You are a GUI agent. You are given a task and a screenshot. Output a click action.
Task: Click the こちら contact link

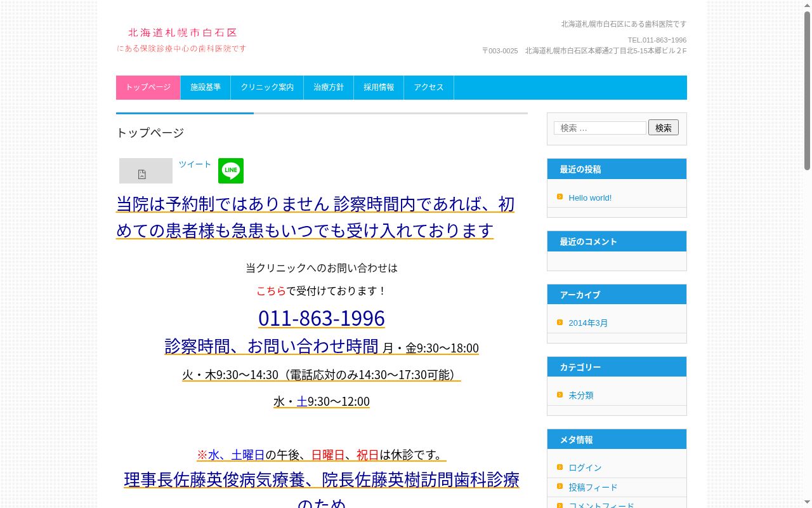click(x=272, y=291)
